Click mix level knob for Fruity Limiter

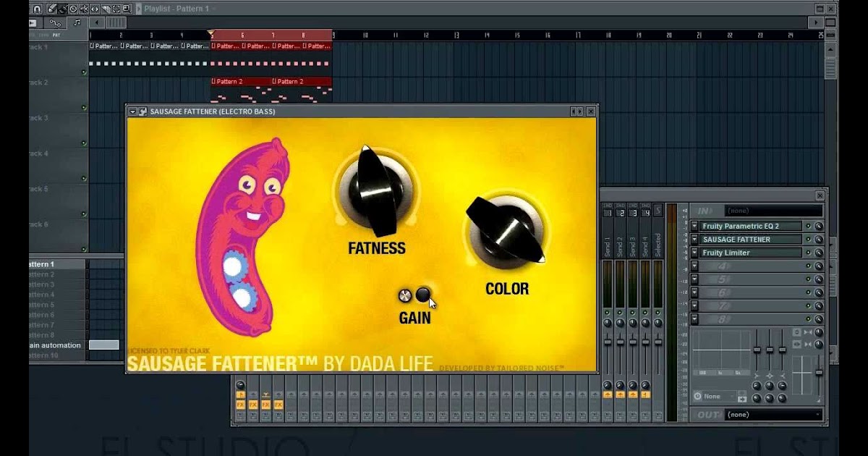[x=819, y=253]
